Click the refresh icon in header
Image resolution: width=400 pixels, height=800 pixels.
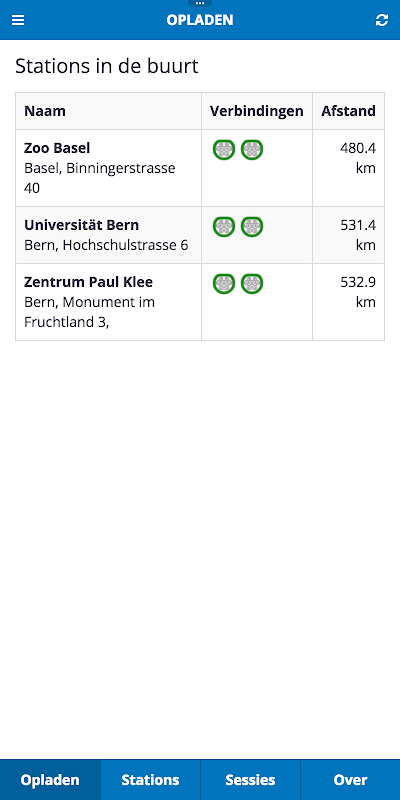(x=382, y=20)
